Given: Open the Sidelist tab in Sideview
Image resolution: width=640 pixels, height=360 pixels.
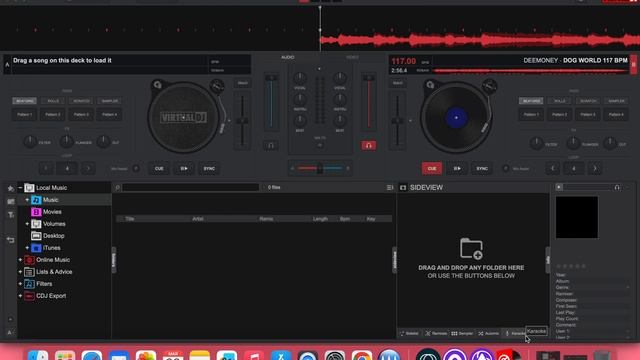Looking at the screenshot, I should tap(409, 333).
